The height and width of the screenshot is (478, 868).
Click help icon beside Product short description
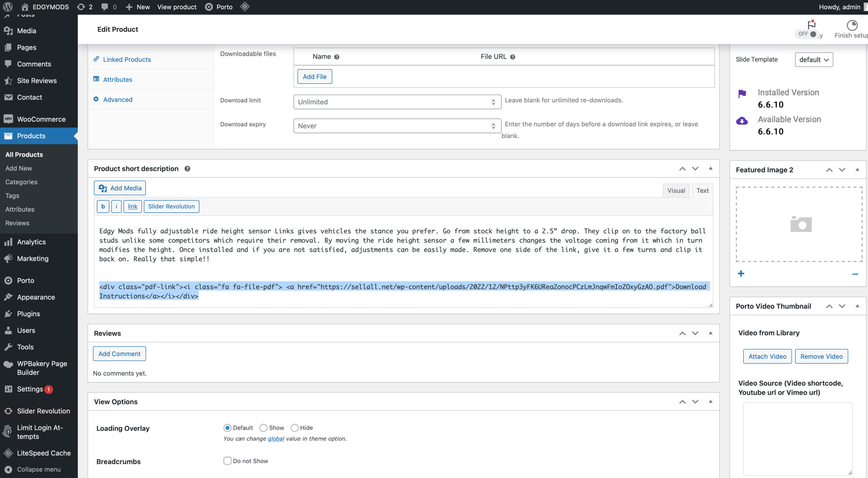point(187,169)
